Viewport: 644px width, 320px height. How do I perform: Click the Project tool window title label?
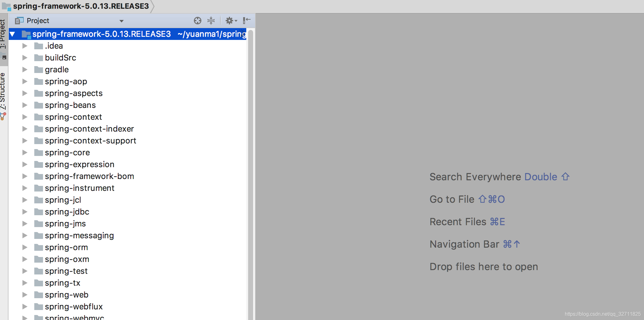[x=38, y=21]
